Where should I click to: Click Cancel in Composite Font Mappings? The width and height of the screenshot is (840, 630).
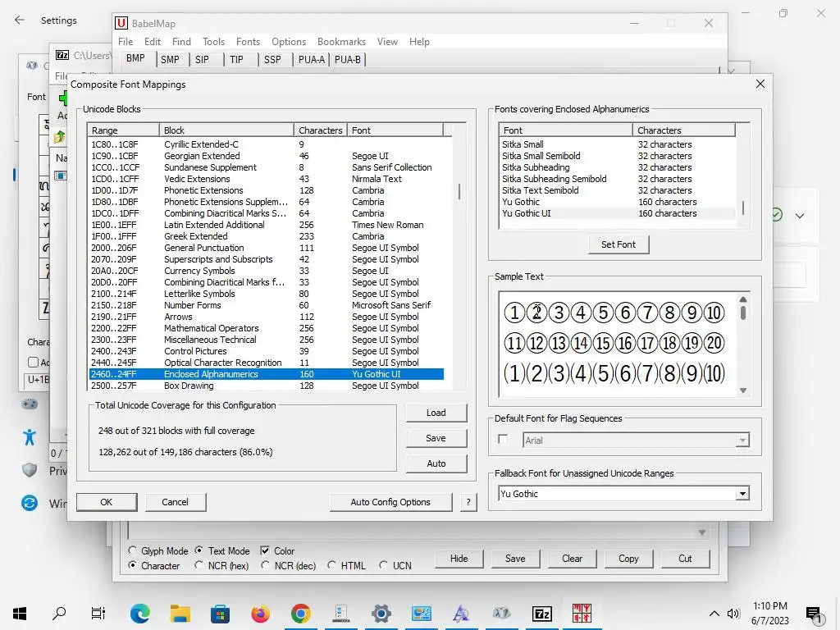coord(176,502)
